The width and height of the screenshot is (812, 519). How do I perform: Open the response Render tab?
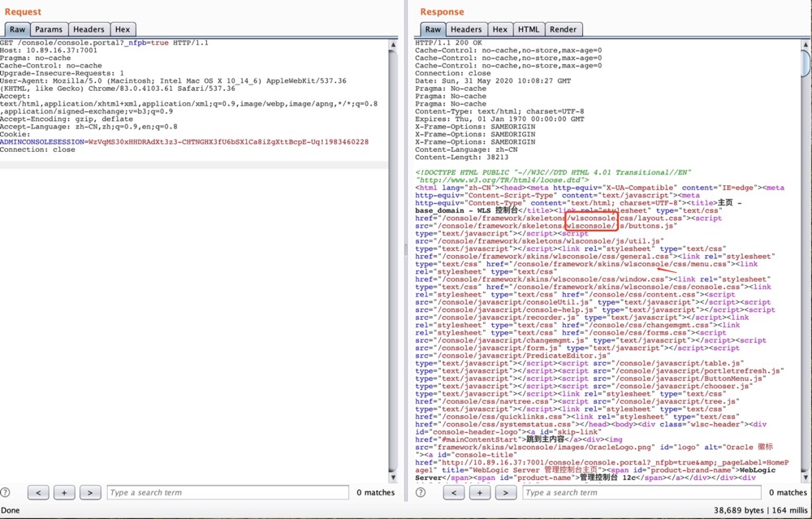tap(563, 29)
